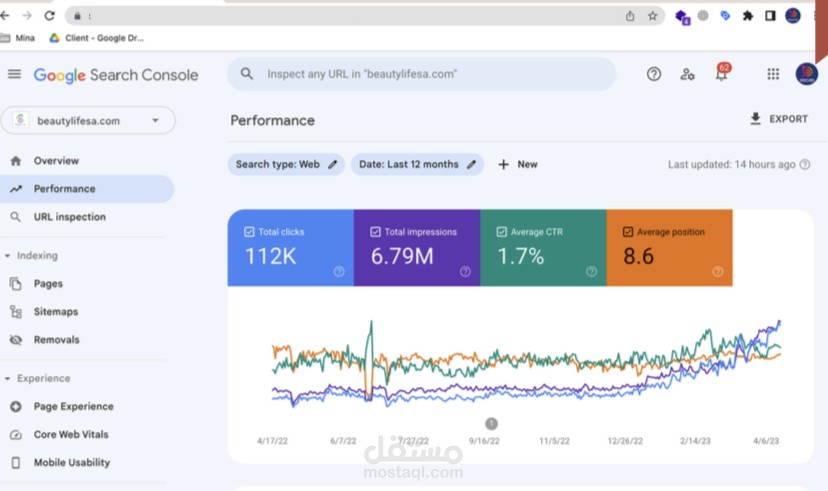Screen dimensions: 828x491
Task: Click the Performance page heading
Action: (272, 120)
